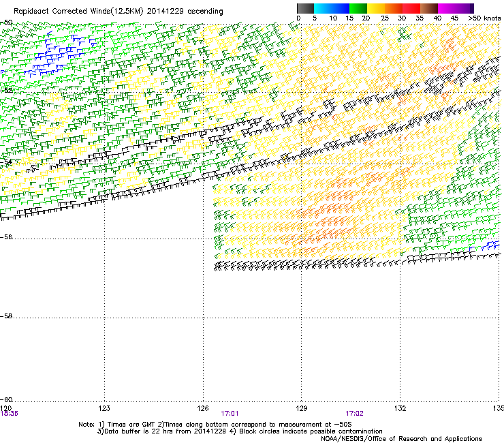Screen dimensions: 504x443
Task: Click legend scale label '40'
Action: [437, 18]
